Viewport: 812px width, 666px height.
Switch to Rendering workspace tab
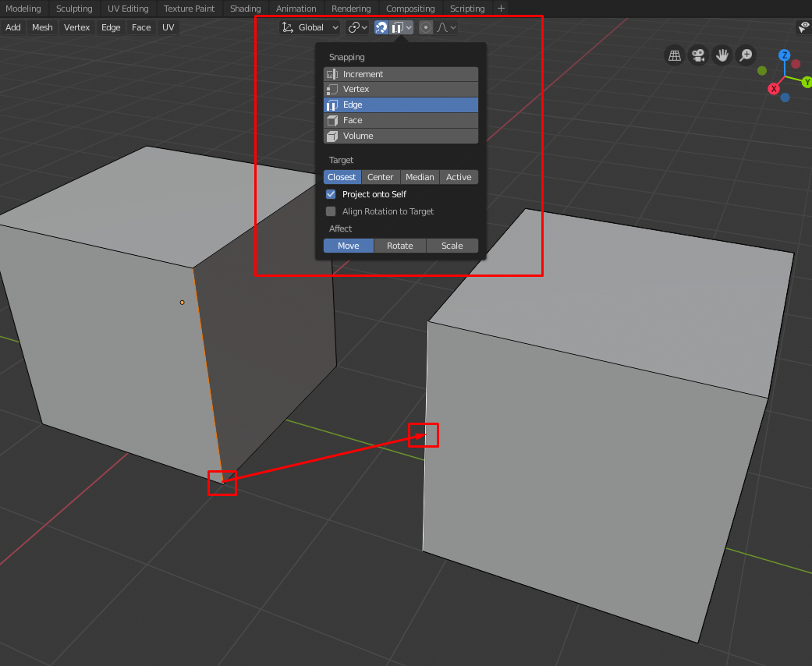351,9
